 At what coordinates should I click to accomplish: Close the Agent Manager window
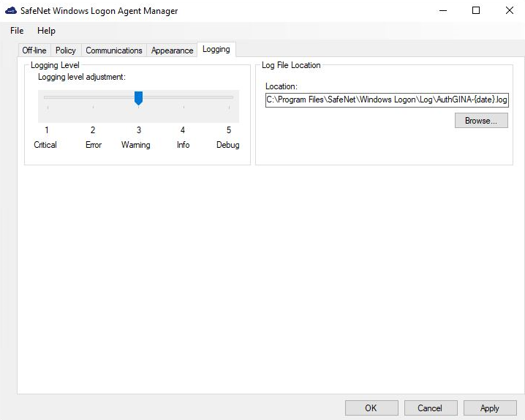(509, 11)
